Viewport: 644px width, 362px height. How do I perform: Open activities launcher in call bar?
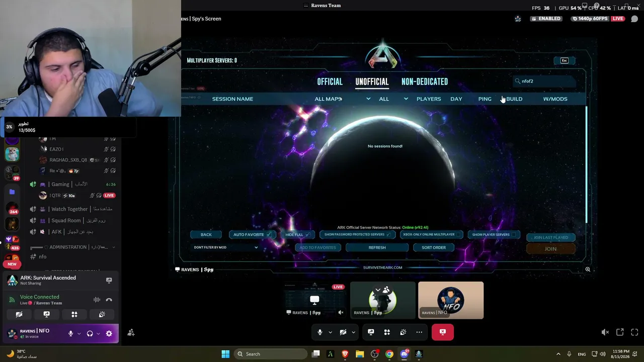(x=387, y=332)
